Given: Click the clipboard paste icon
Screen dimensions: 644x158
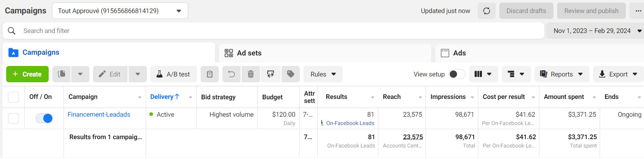Looking at the screenshot, I should [x=210, y=74].
